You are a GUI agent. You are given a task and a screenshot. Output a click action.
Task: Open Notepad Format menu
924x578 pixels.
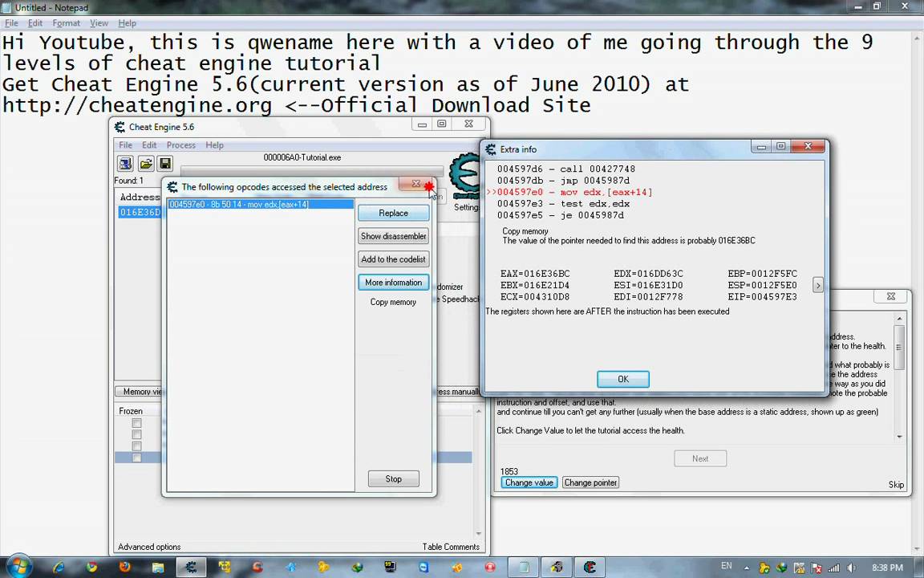coord(66,23)
